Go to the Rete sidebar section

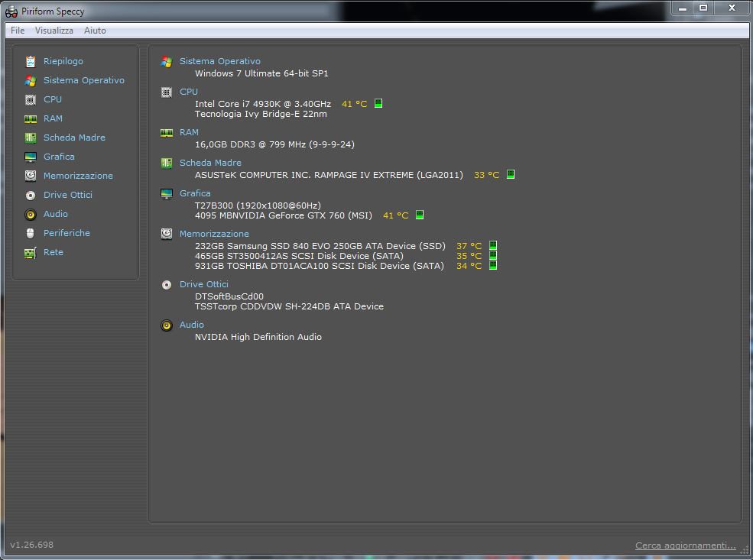pos(53,252)
